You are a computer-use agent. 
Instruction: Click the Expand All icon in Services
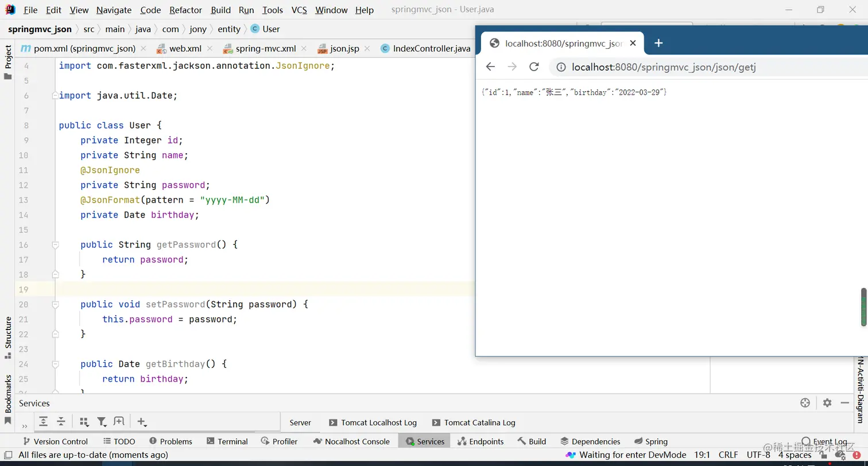[43, 422]
